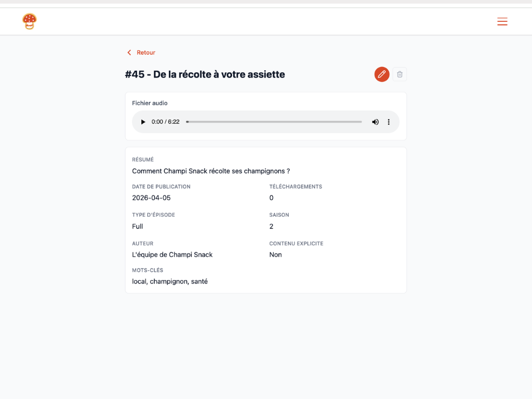Click the Champi Snack mushroom logo
This screenshot has height=399, width=532.
pyautogui.click(x=29, y=22)
